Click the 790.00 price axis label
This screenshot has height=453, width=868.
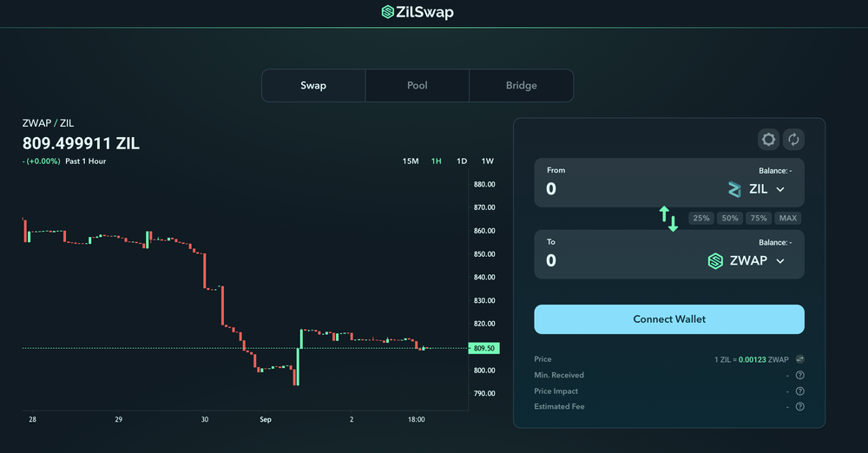pyautogui.click(x=484, y=393)
